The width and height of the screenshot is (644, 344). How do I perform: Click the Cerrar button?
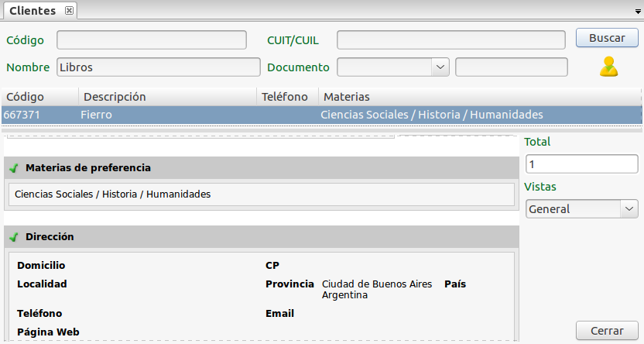607,331
